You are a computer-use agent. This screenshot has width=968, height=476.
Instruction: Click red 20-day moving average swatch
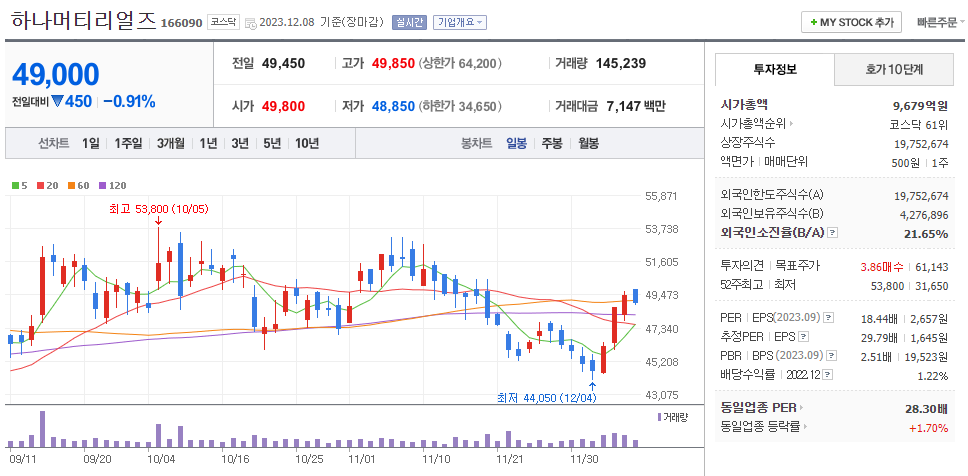pyautogui.click(x=40, y=185)
